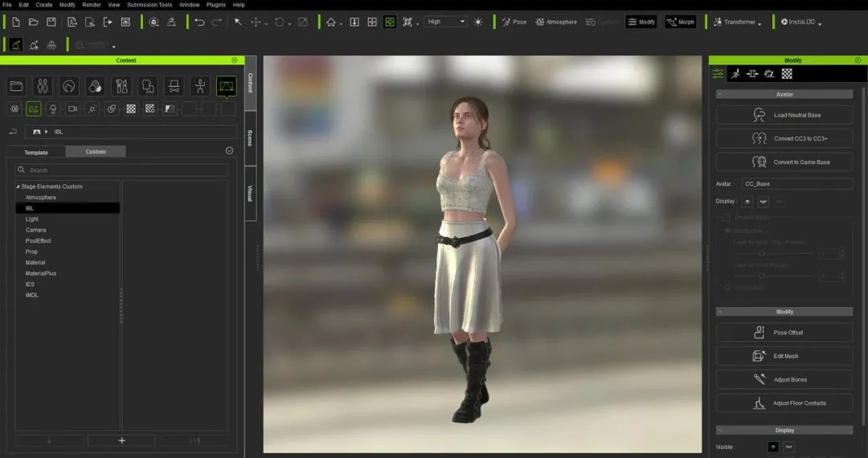
Task: Click the Camera stage element icon
Action: [72, 108]
